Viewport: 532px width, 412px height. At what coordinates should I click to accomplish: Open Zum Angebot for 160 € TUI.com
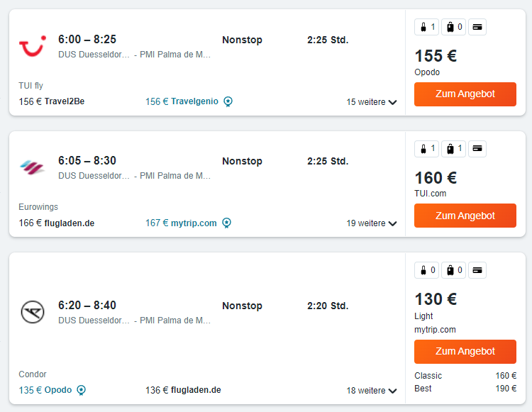465,216
